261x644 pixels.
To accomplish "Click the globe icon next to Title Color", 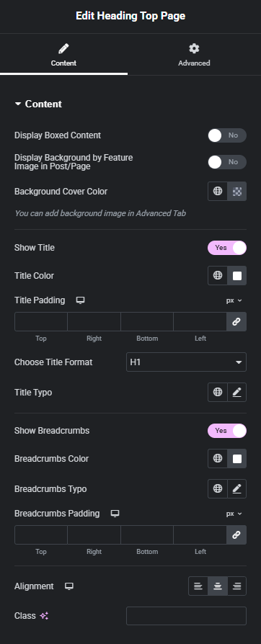I will tap(218, 275).
